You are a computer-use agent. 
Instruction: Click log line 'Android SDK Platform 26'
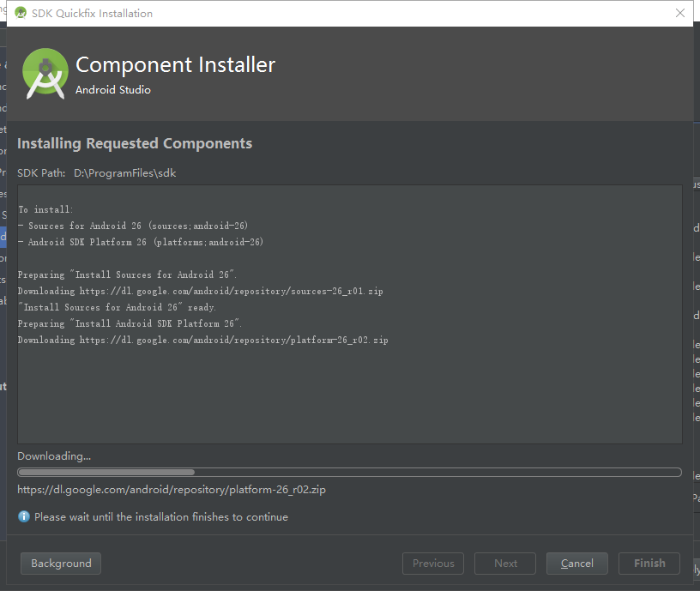tap(141, 242)
